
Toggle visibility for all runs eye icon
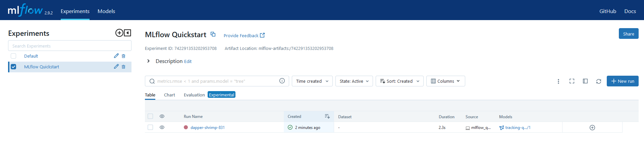tap(162, 116)
